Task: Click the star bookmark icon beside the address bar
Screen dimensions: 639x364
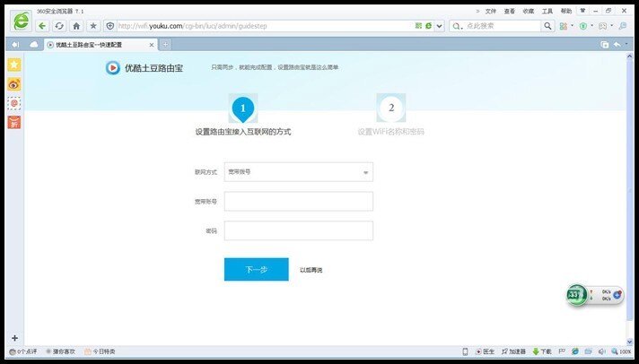Action: tap(93, 26)
